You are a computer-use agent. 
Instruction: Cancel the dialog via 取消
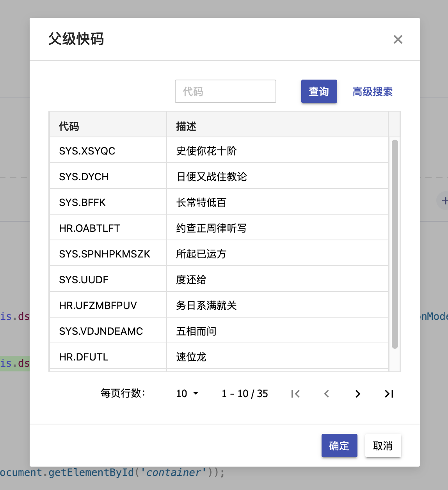click(383, 446)
